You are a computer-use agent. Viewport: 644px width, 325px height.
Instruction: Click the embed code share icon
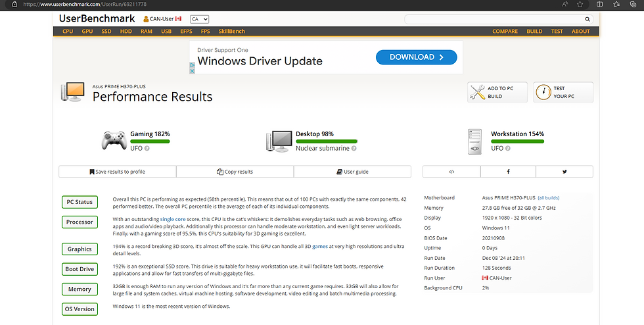451,172
